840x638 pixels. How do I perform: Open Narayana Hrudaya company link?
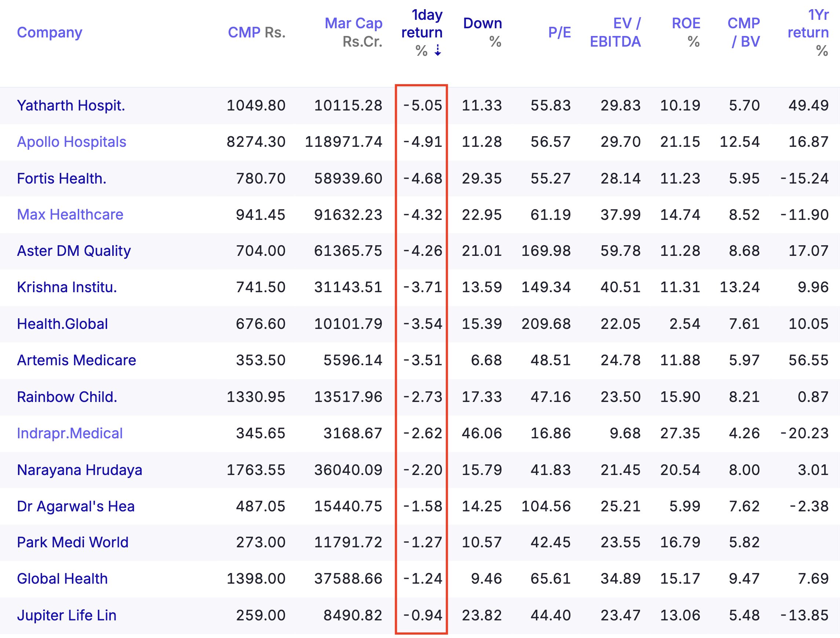(x=80, y=470)
